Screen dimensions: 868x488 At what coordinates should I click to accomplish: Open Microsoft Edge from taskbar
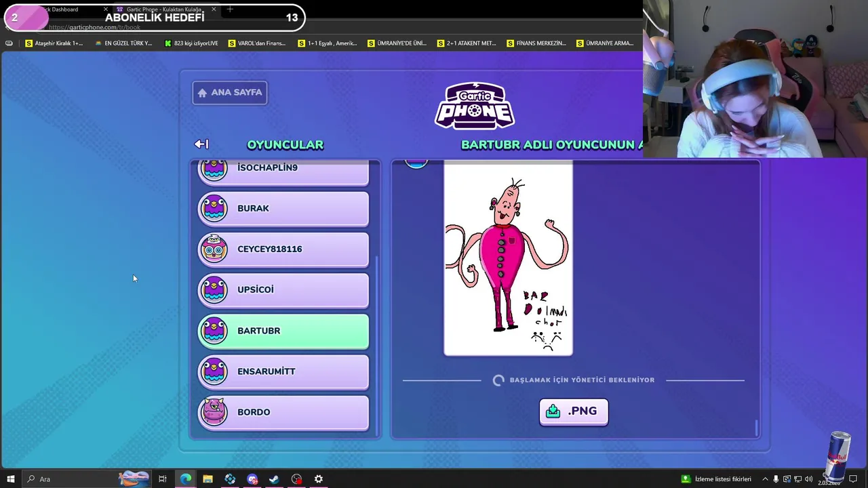click(185, 479)
